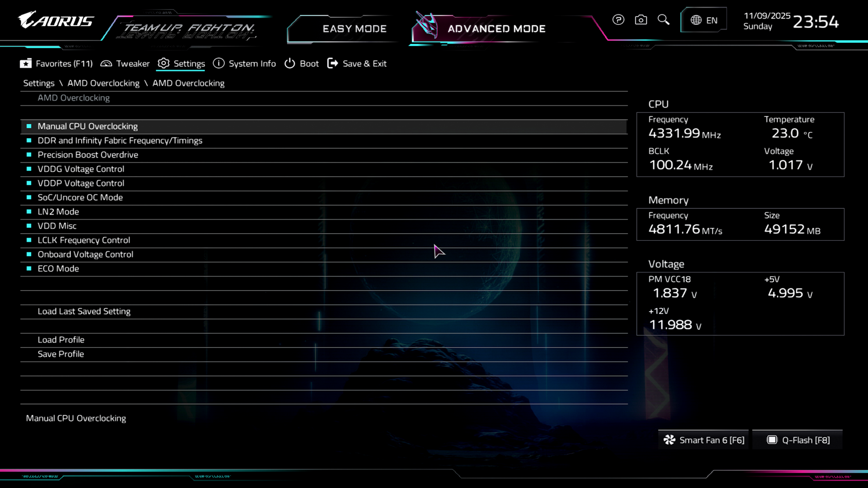868x488 pixels.
Task: Open the Tweaker gauge tab
Action: coord(125,64)
